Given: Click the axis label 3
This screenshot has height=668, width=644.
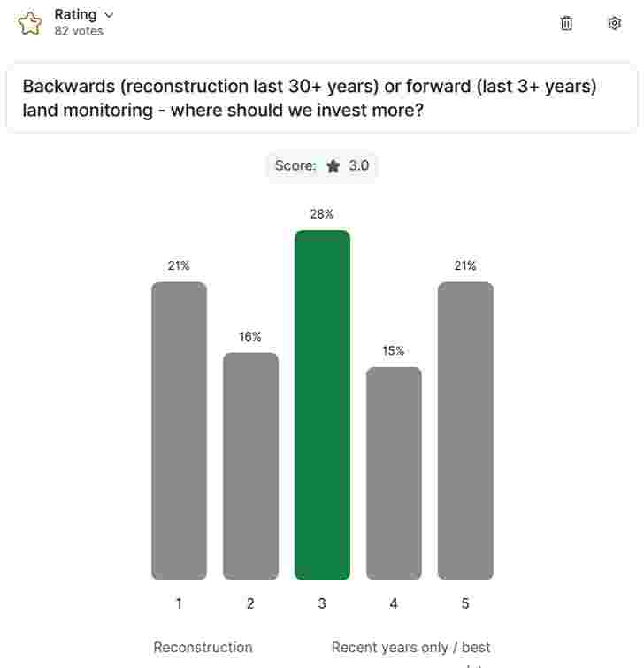Looking at the screenshot, I should pos(322,603).
